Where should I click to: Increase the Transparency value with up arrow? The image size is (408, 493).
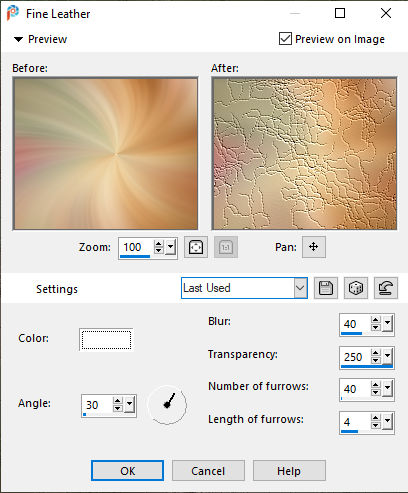pyautogui.click(x=375, y=353)
